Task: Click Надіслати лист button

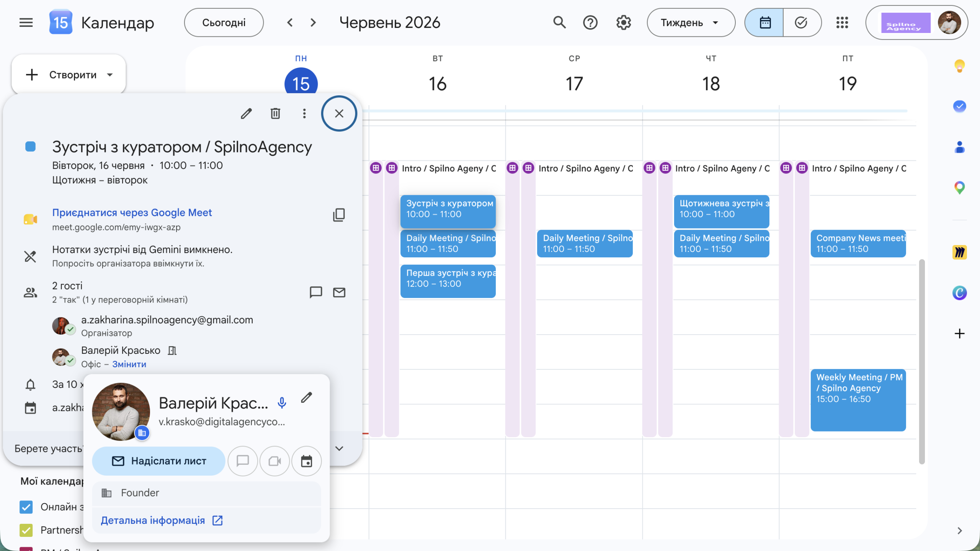Action: [x=158, y=461]
